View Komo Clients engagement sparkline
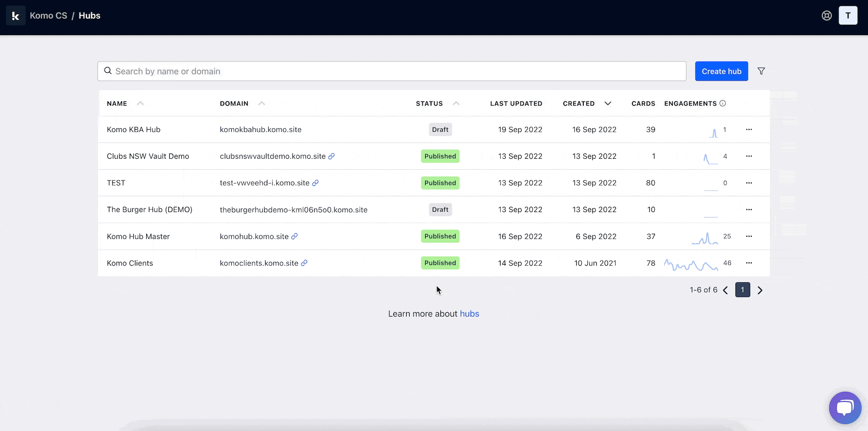 691,264
